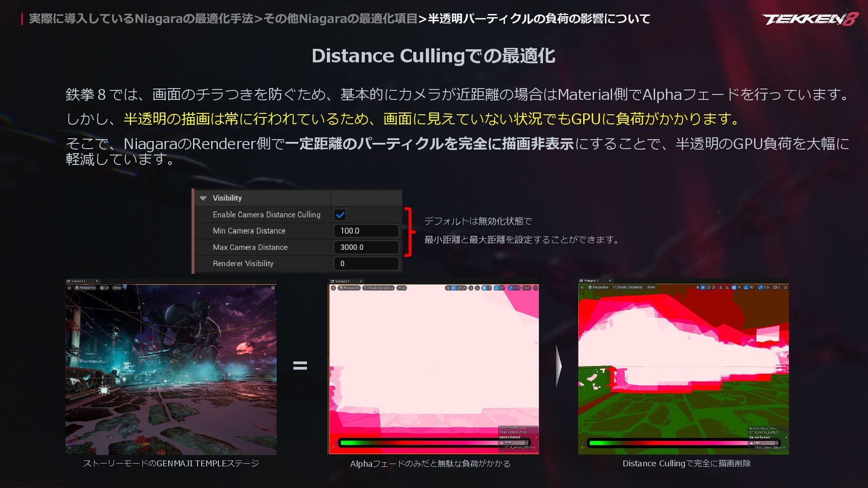Uncheck Enable Camera Distance Culling checkbox
The width and height of the screenshot is (868, 488).
(x=340, y=215)
